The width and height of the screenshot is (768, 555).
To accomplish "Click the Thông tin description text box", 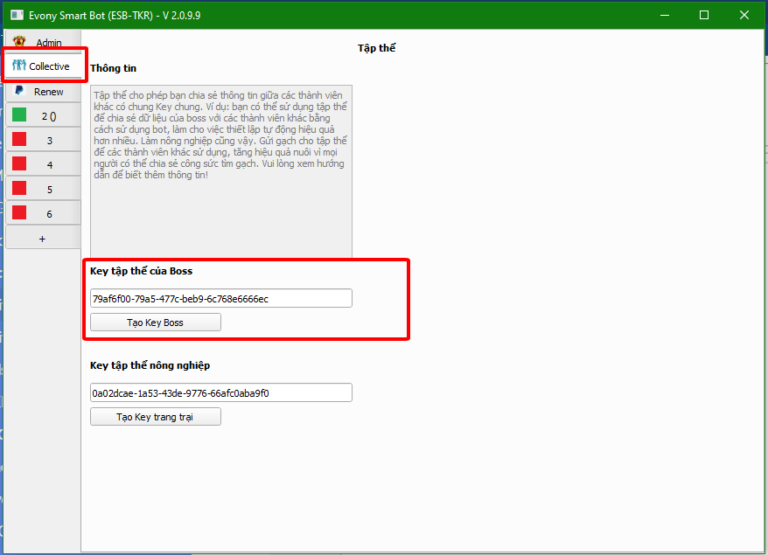I will coord(220,172).
